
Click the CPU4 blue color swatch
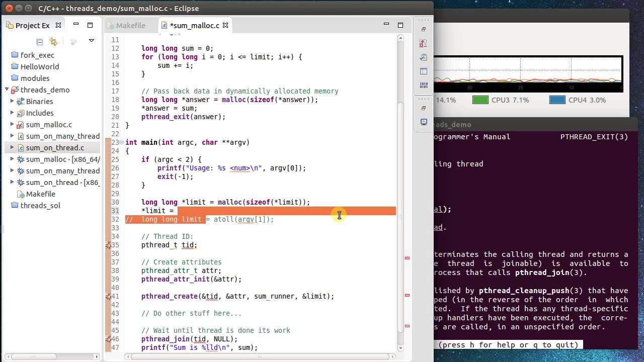(557, 100)
